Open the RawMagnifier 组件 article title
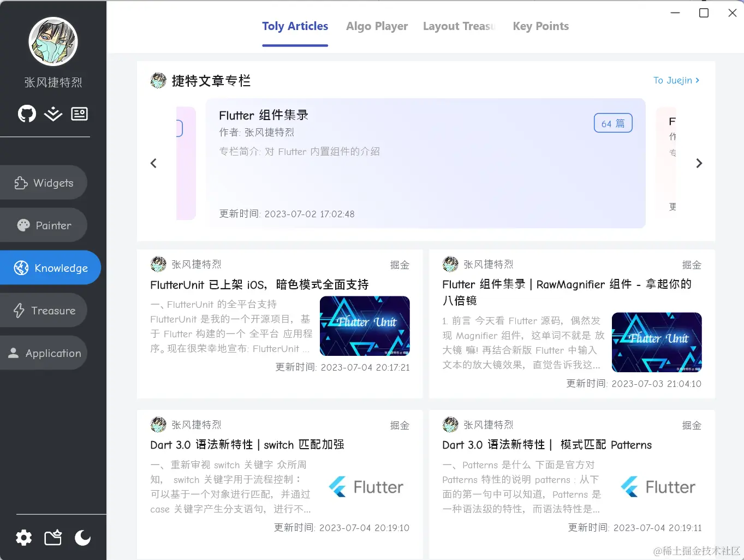The width and height of the screenshot is (744, 560). pyautogui.click(x=567, y=292)
